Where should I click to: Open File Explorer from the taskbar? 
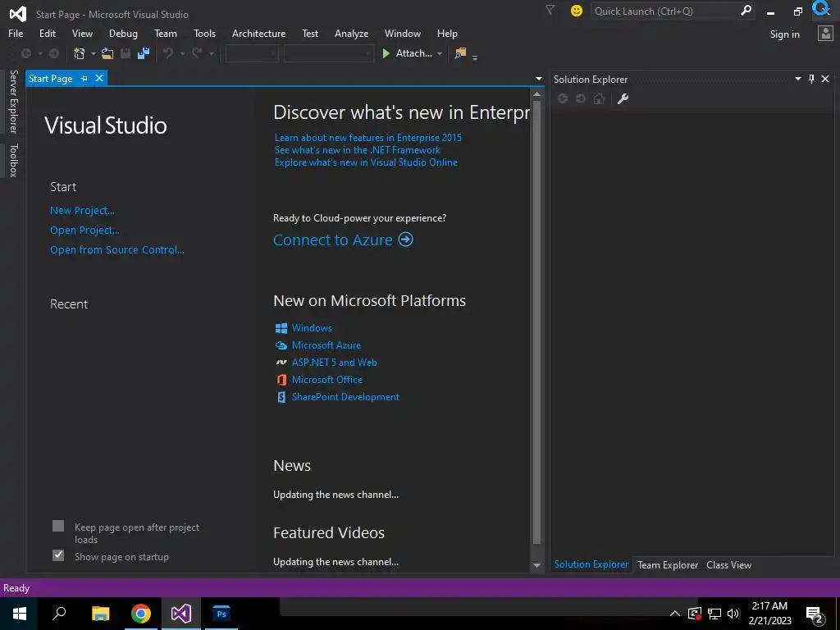(100, 614)
